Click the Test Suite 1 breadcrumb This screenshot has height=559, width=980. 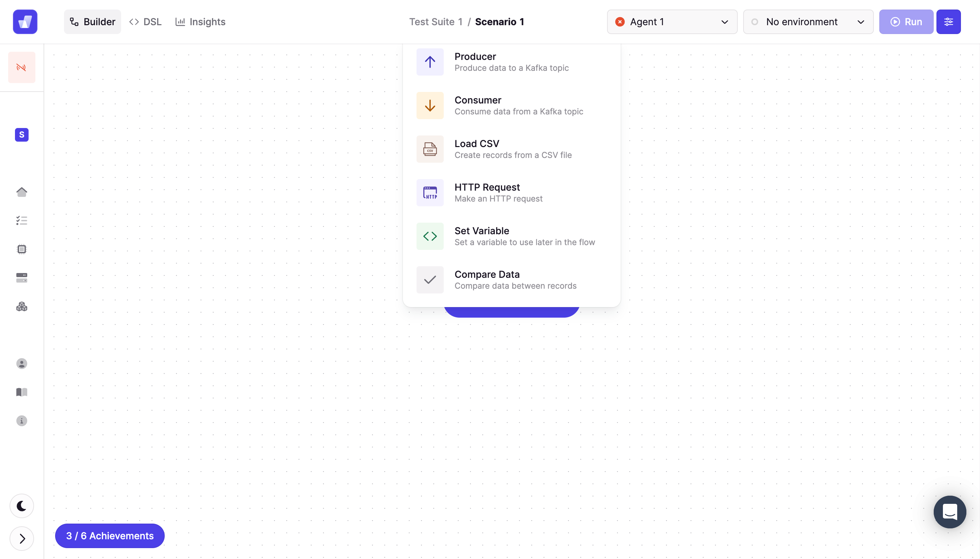[x=436, y=22]
